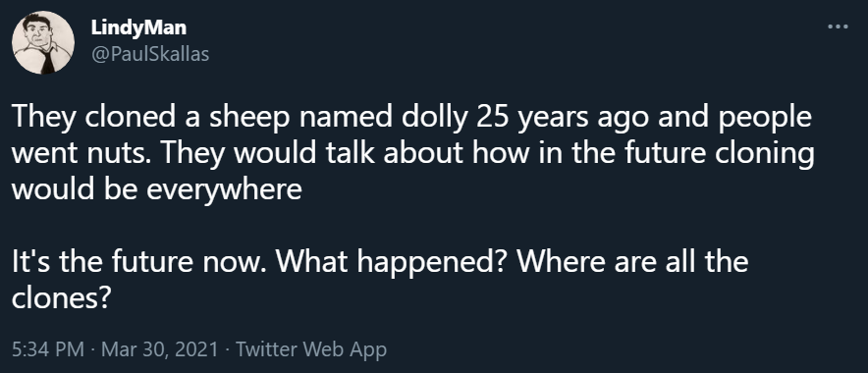
Task: Click the sentence "It's the future now."
Action: click(137, 261)
